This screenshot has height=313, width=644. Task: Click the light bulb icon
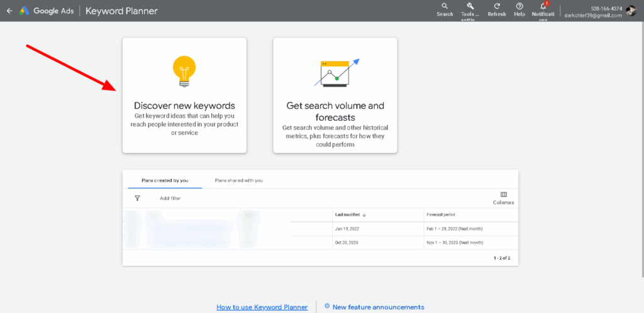pos(184,71)
